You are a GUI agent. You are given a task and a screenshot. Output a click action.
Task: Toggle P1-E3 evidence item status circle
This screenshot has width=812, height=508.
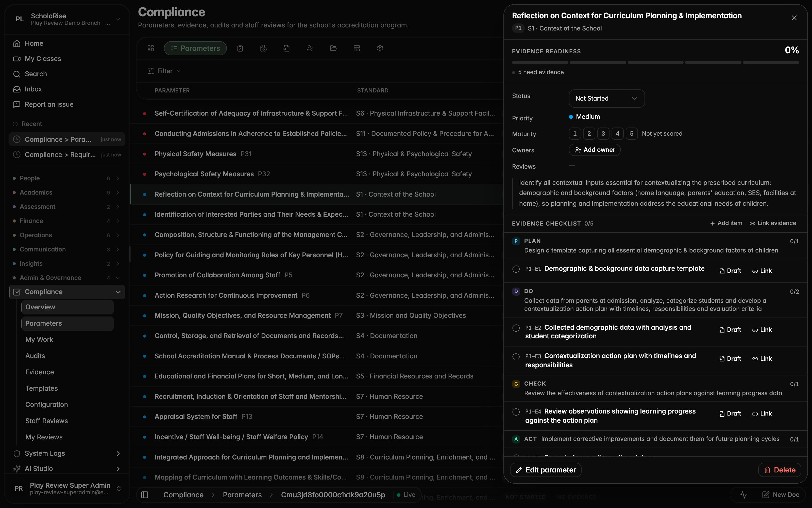click(516, 356)
